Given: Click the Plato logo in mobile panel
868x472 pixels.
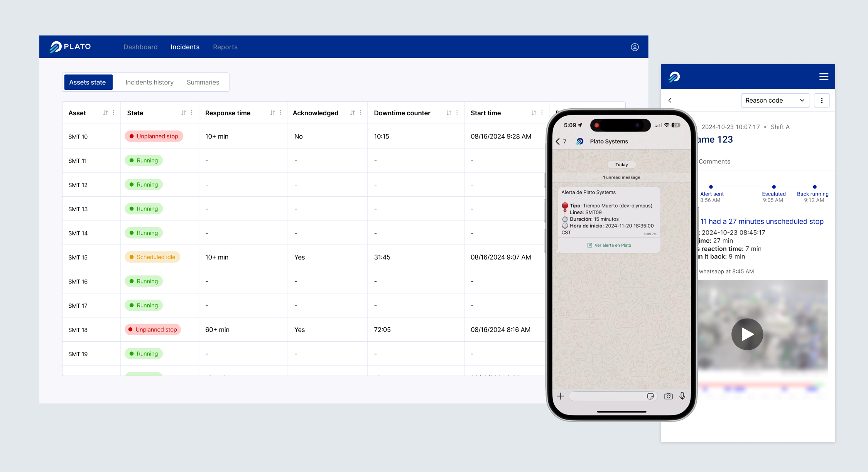Looking at the screenshot, I should [674, 77].
